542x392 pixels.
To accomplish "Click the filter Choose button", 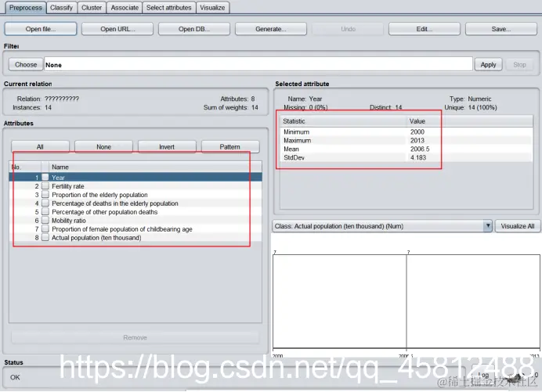I will 26,65.
